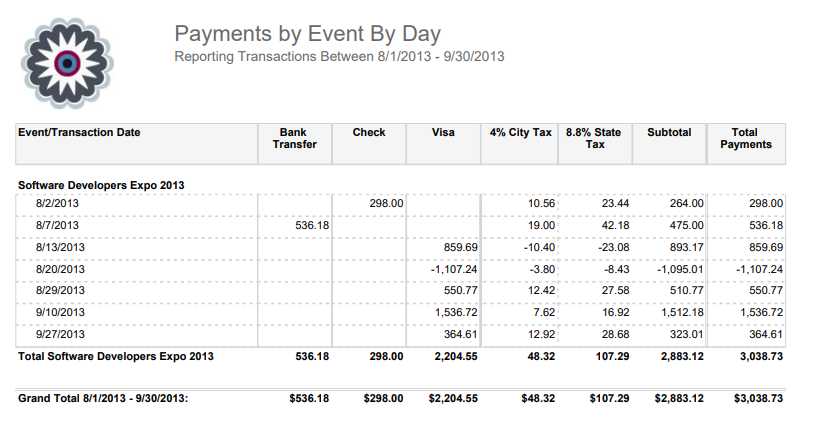This screenshot has width=815, height=431.
Task: Select the 4% City Tax column header
Action: pyautogui.click(x=520, y=132)
